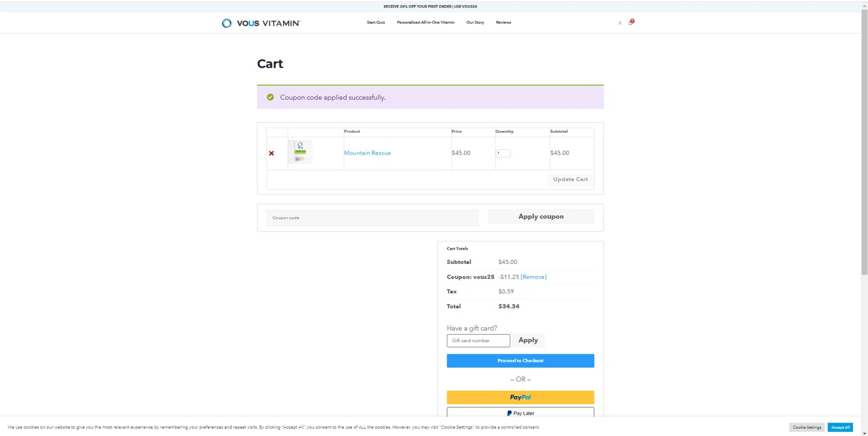This screenshot has height=436, width=868.
Task: Open the Mountain Rescue product thumbnail
Action: [300, 152]
